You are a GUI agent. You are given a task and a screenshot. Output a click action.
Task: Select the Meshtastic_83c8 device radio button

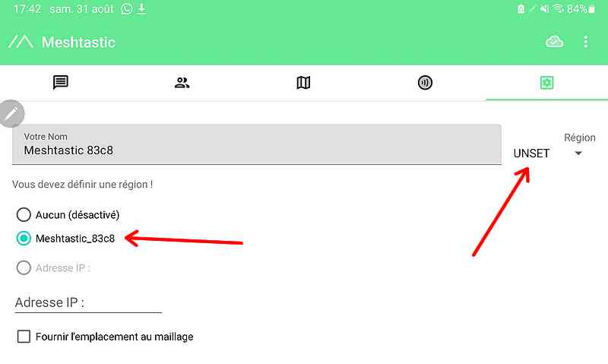[x=24, y=238]
